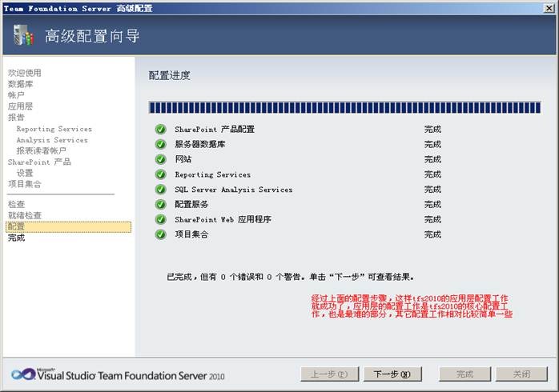This screenshot has width=559, height=392.
Task: Select 项目集合 in the sidebar
Action: (x=25, y=184)
